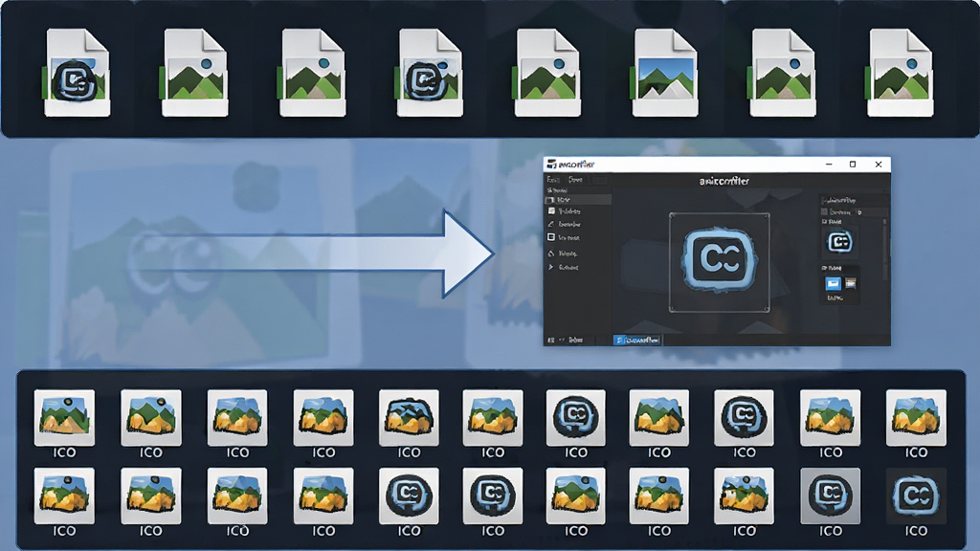
Task: Click the play triangle icon in the converter sidebar
Action: click(x=551, y=267)
